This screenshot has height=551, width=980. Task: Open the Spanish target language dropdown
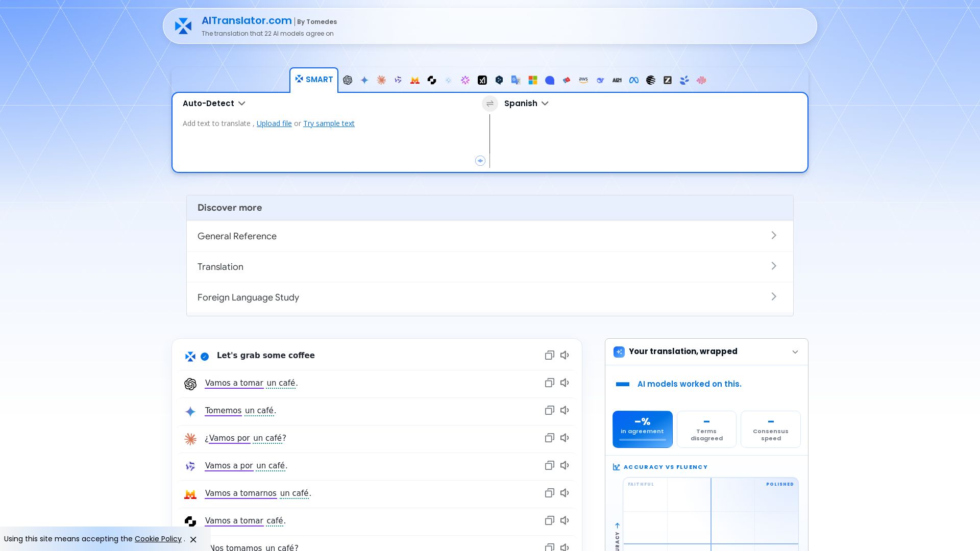pyautogui.click(x=526, y=104)
